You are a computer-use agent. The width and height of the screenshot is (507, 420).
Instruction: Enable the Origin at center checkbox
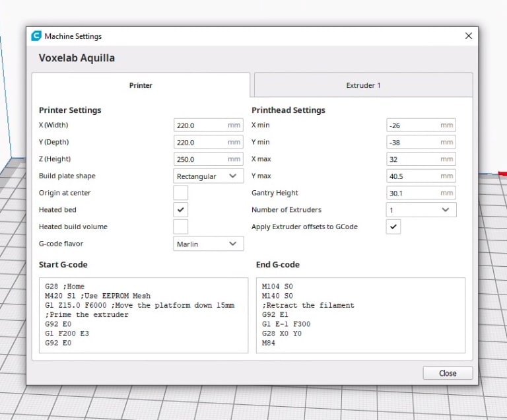(x=180, y=193)
